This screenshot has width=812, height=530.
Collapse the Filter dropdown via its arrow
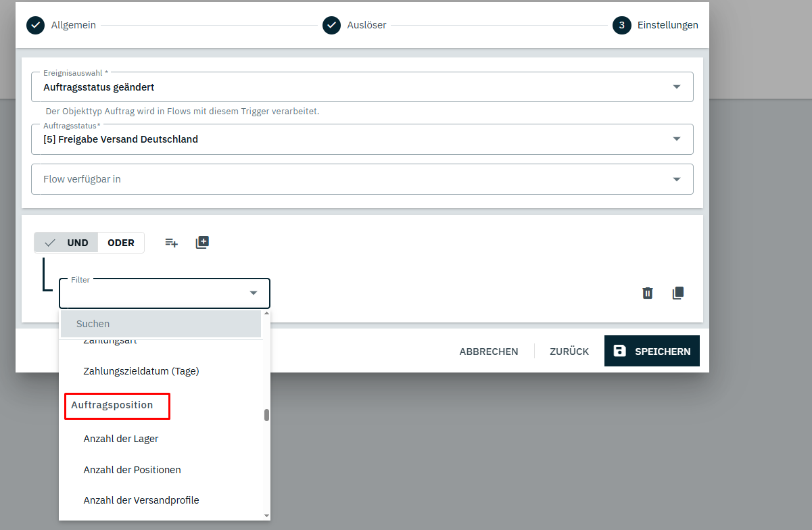[254, 293]
